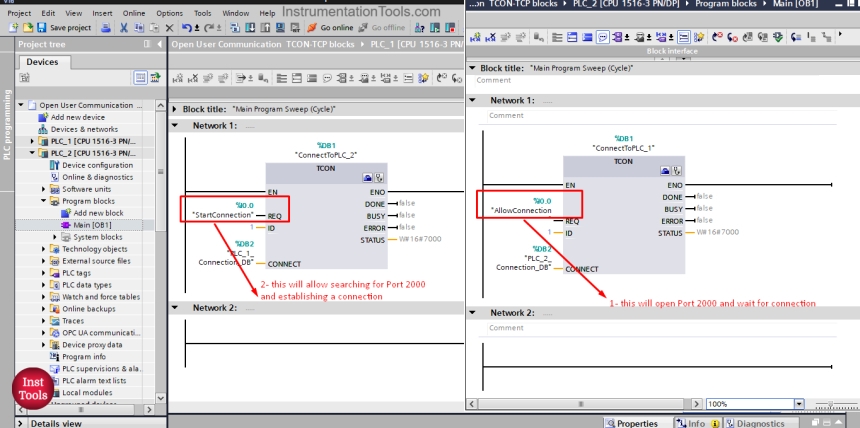The image size is (860, 428).
Task: Open Online & diagnostics item
Action: coord(97,177)
